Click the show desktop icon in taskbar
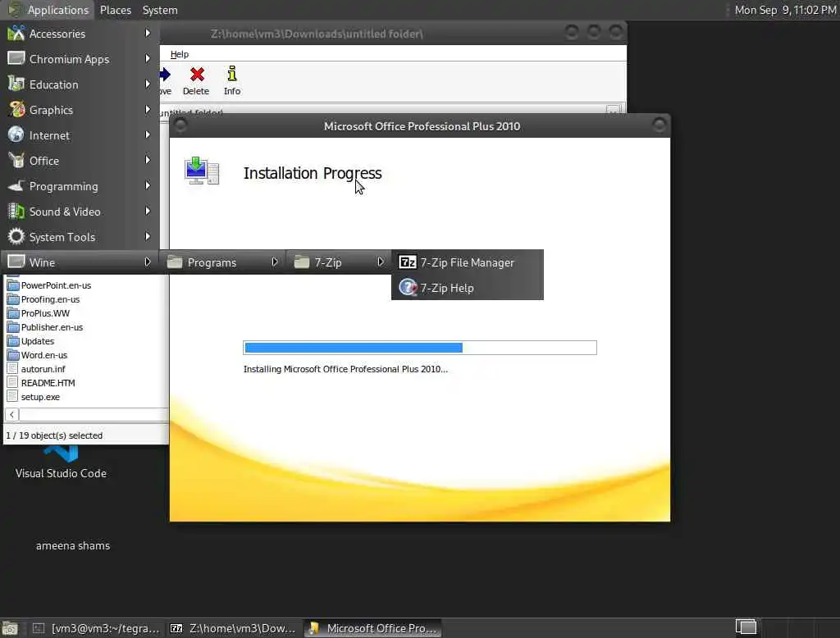This screenshot has width=840, height=638. [10, 628]
